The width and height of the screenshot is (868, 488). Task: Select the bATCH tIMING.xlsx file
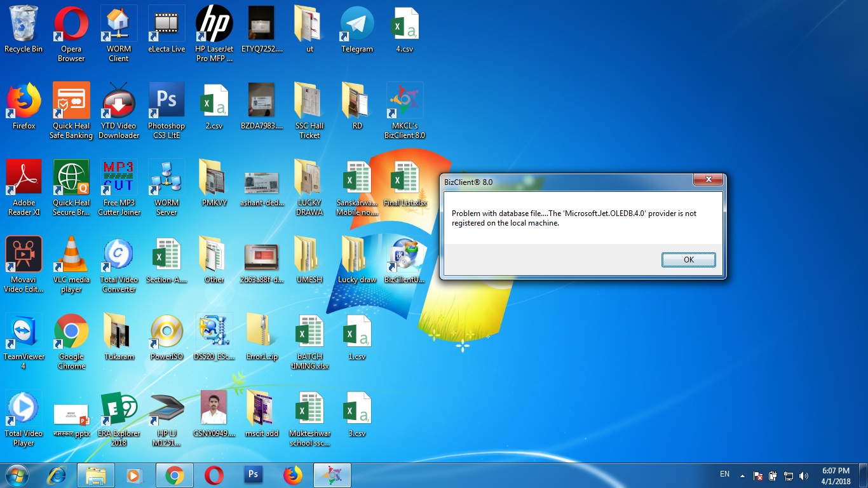click(309, 342)
